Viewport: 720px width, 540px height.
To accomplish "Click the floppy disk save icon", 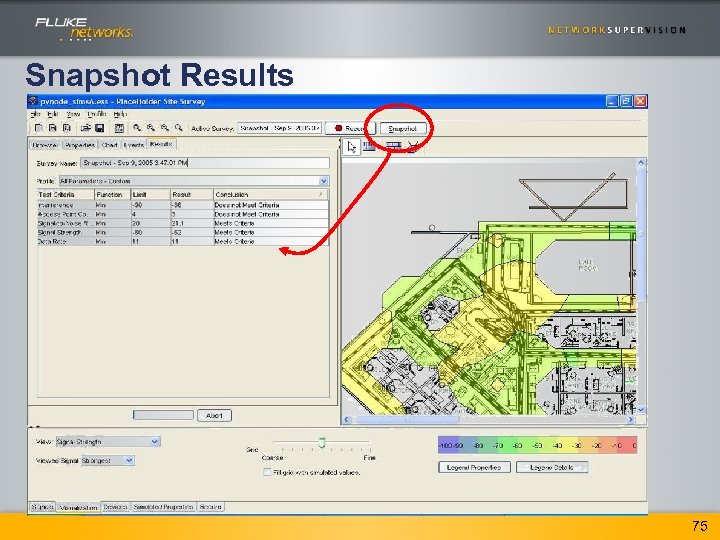I will coord(100,128).
